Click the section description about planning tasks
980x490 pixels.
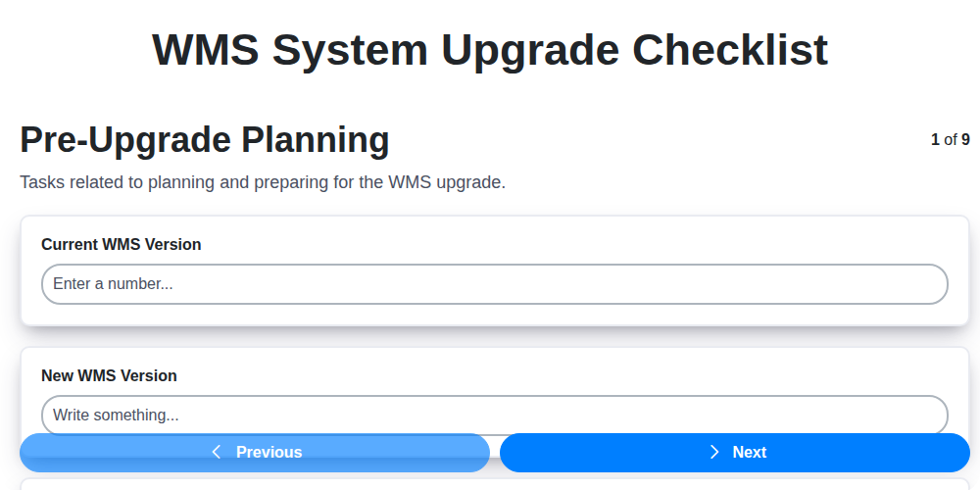point(263,182)
